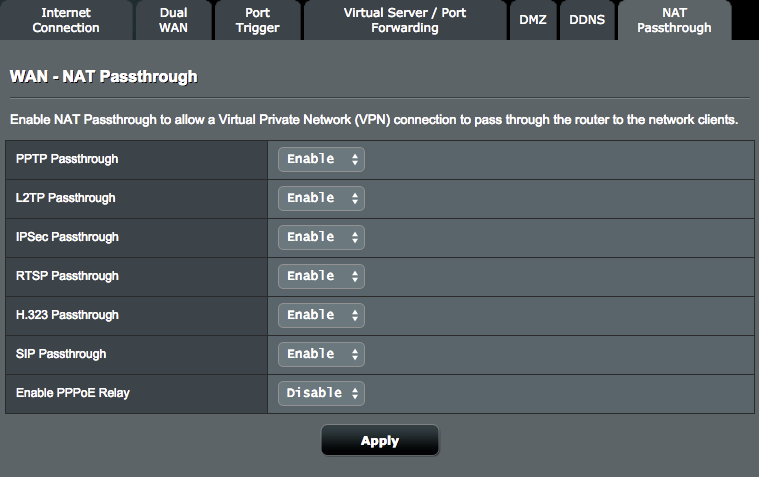Click the H.323 Passthrough label
The width and height of the screenshot is (759, 477).
[x=67, y=315]
